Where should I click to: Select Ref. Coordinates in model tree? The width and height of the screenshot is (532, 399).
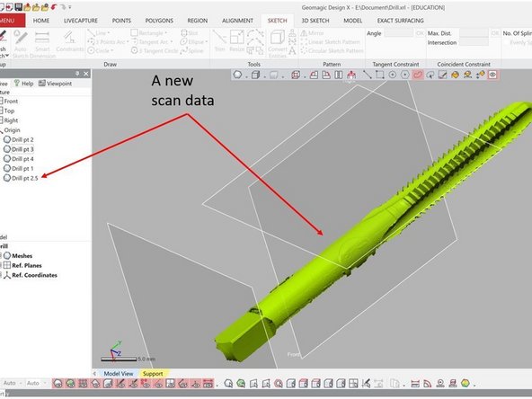tap(30, 275)
